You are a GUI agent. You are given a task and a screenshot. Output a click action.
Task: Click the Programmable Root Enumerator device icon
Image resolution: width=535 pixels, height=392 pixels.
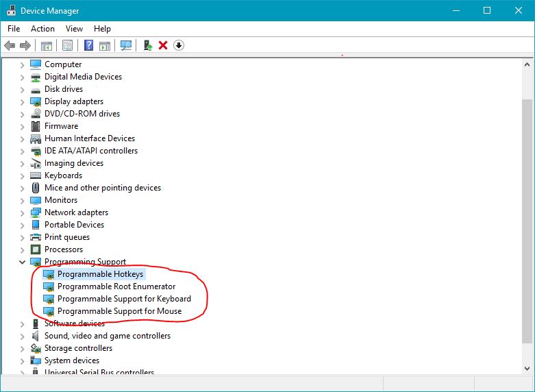pos(49,286)
